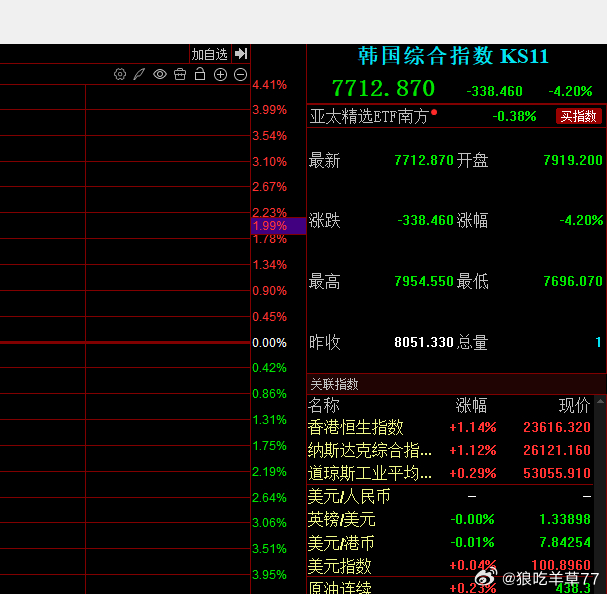Click the -0.38% ETF change value
607x594 pixels.
pos(514,116)
